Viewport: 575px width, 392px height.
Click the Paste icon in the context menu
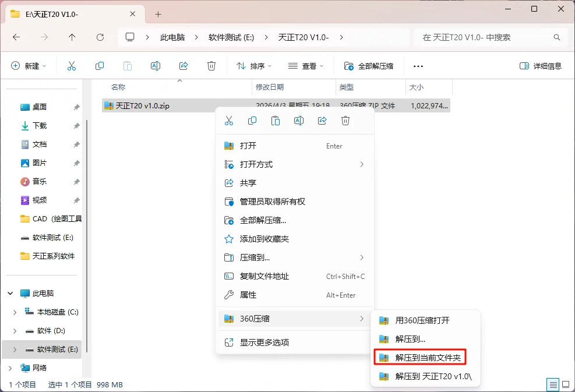coord(276,121)
